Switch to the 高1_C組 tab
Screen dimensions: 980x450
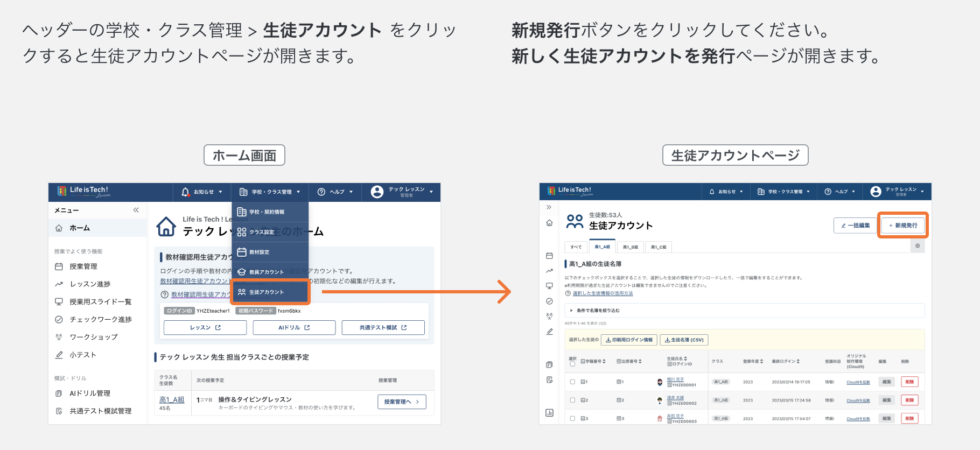[658, 247]
